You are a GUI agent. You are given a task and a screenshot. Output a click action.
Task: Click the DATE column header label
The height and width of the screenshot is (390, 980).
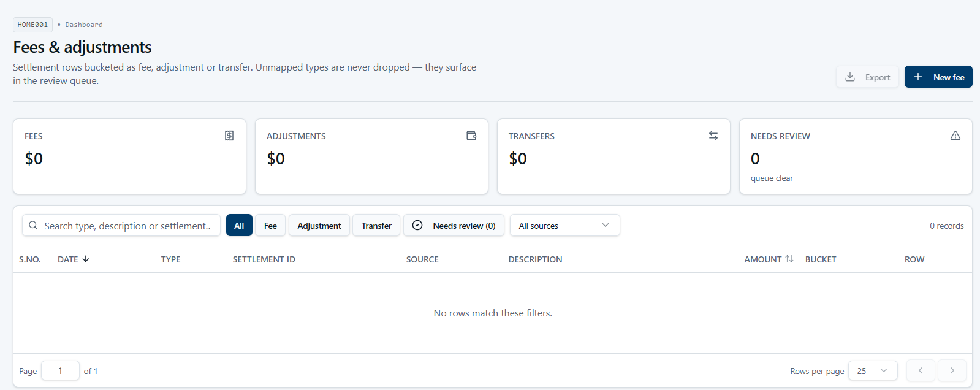click(67, 259)
